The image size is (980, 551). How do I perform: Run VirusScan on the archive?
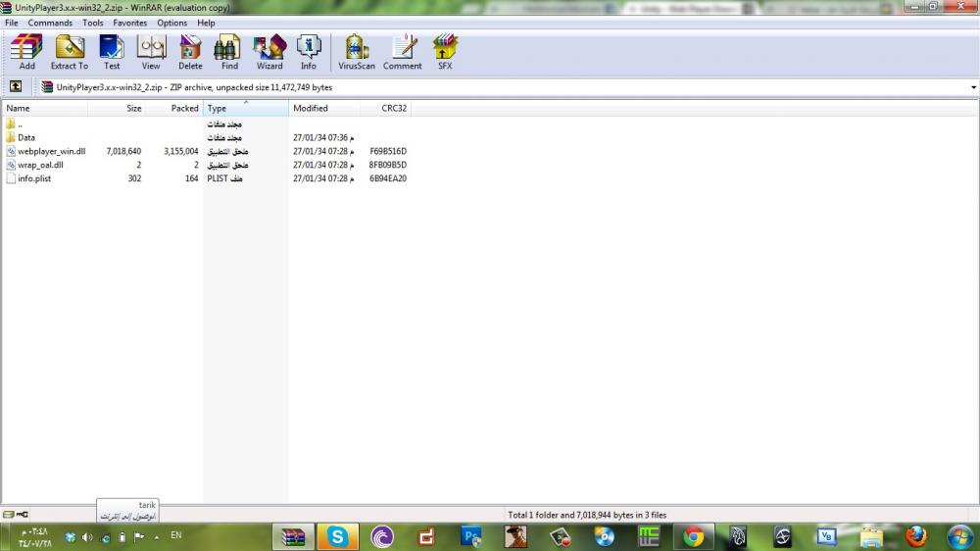[357, 52]
